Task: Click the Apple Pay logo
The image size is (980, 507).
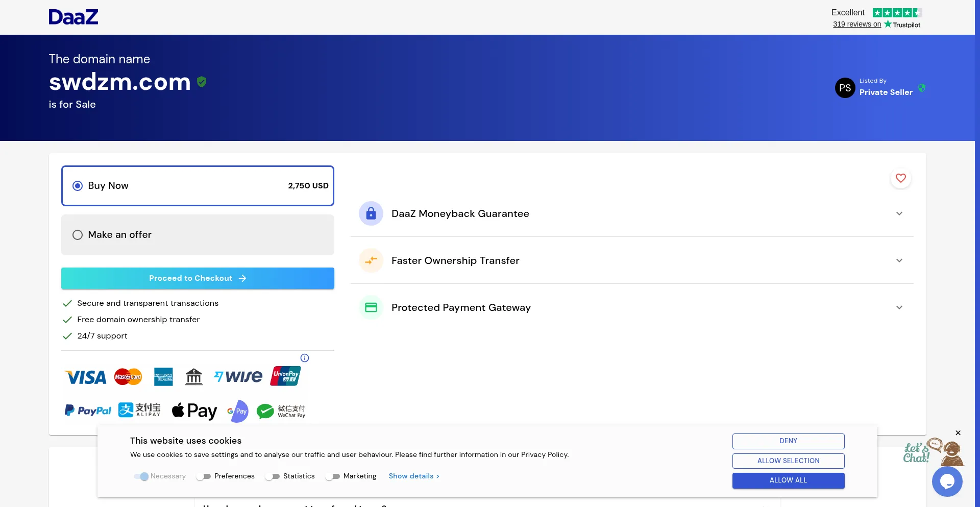Action: click(194, 411)
